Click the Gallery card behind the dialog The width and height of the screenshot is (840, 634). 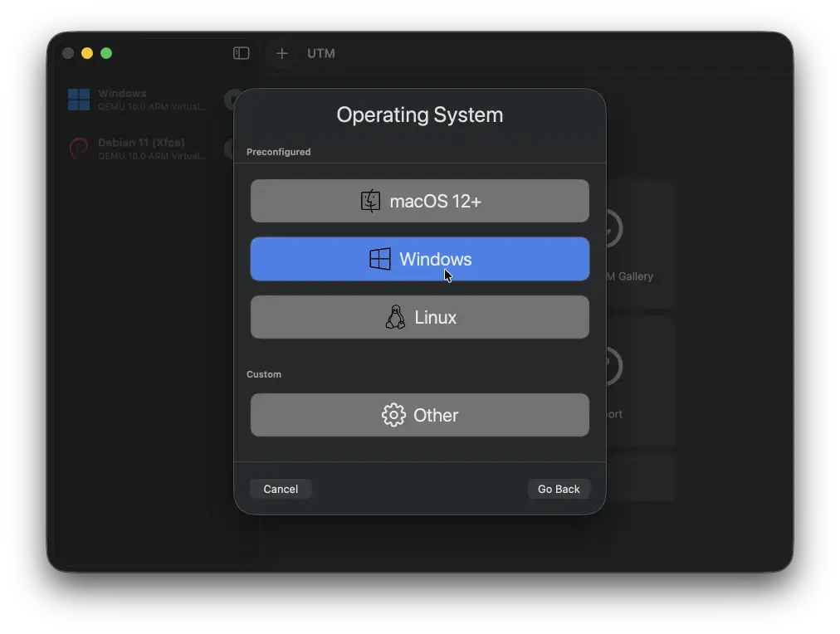(x=640, y=244)
